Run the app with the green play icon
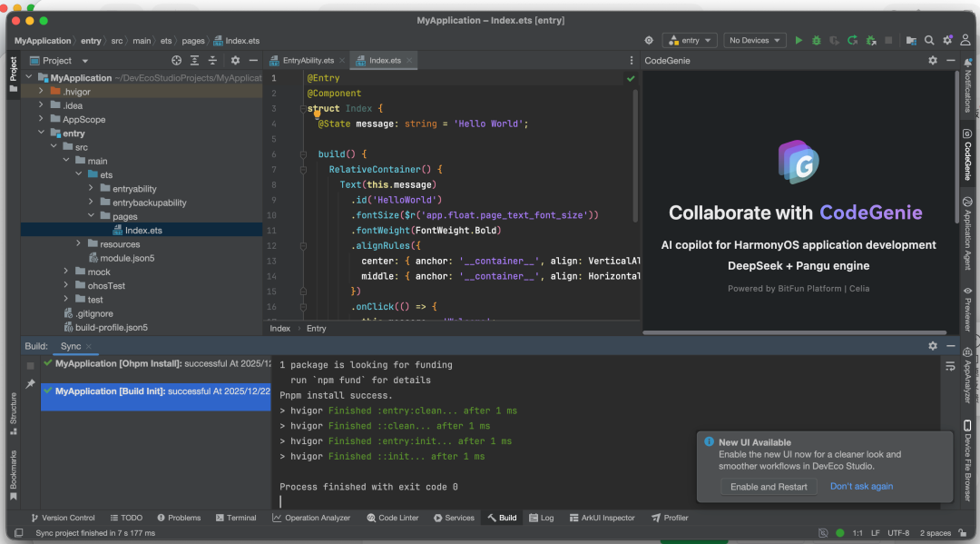Image resolution: width=980 pixels, height=544 pixels. pyautogui.click(x=799, y=40)
